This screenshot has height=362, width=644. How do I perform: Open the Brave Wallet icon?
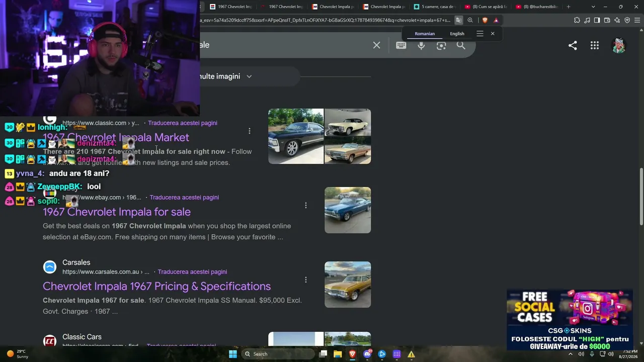(x=607, y=20)
